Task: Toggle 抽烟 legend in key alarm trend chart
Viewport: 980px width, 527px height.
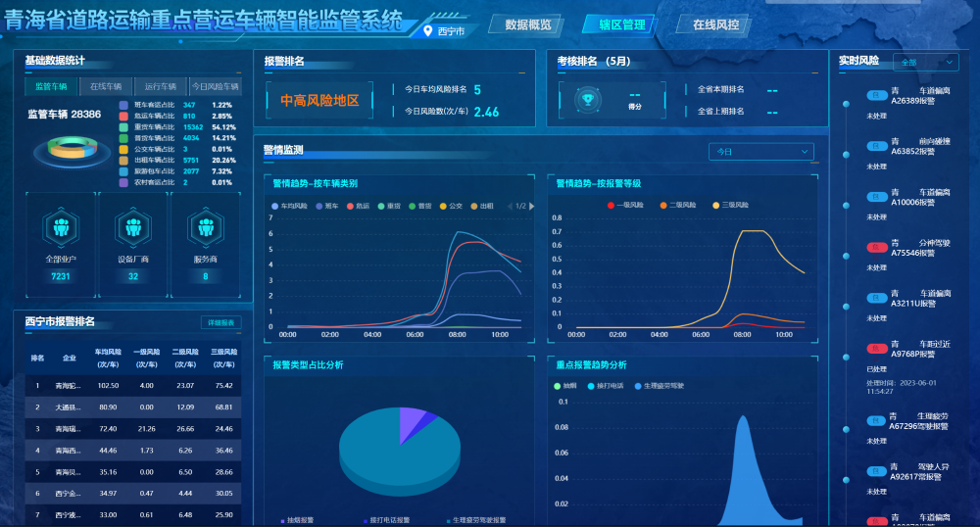Action: click(568, 385)
